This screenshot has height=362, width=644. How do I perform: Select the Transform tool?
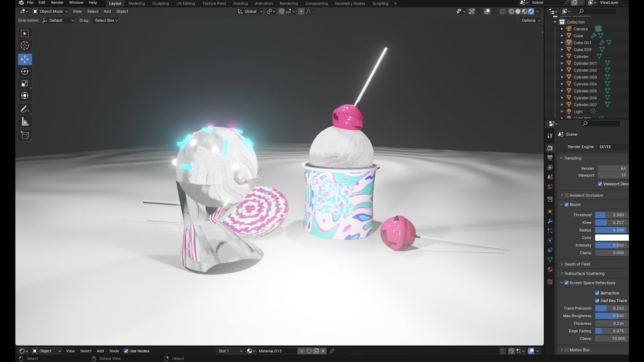pos(25,96)
